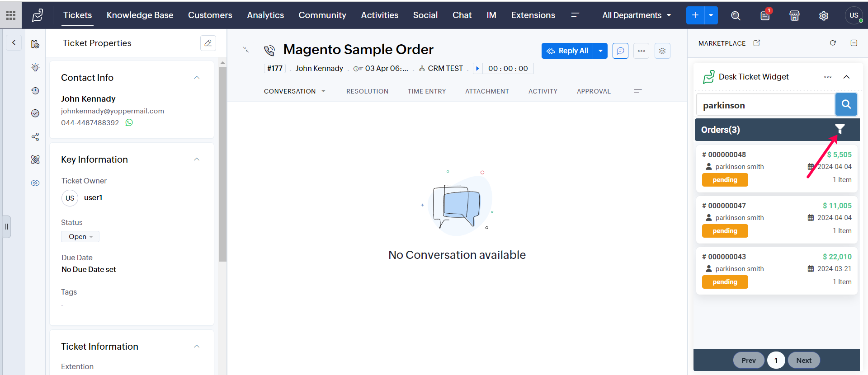The height and width of the screenshot is (375, 868).
Task: Click the edit pencil in Ticket Properties
Action: point(208,43)
